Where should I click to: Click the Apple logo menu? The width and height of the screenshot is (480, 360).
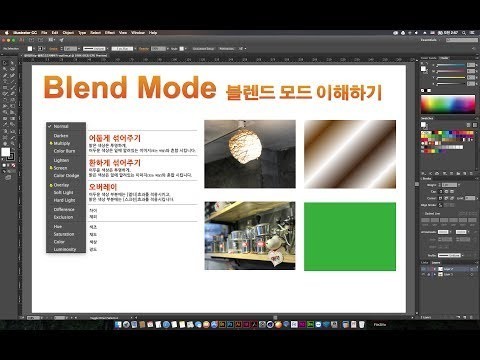click(6, 33)
